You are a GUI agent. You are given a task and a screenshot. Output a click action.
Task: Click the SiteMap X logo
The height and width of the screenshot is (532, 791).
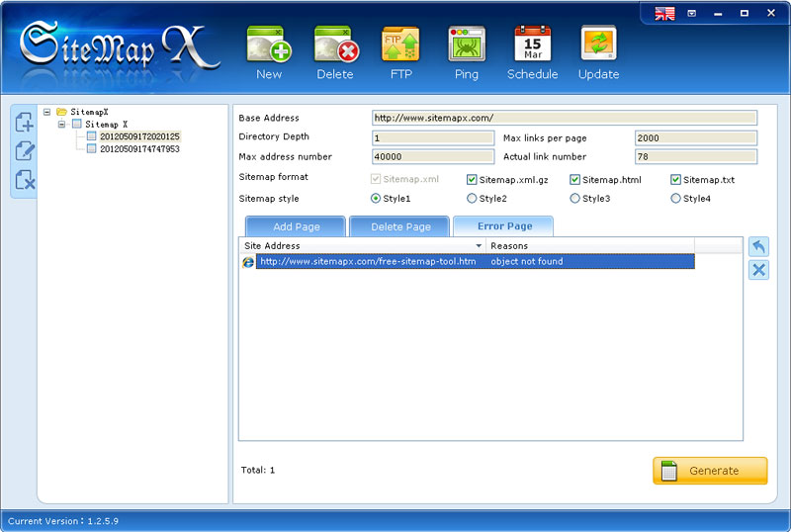(x=120, y=46)
